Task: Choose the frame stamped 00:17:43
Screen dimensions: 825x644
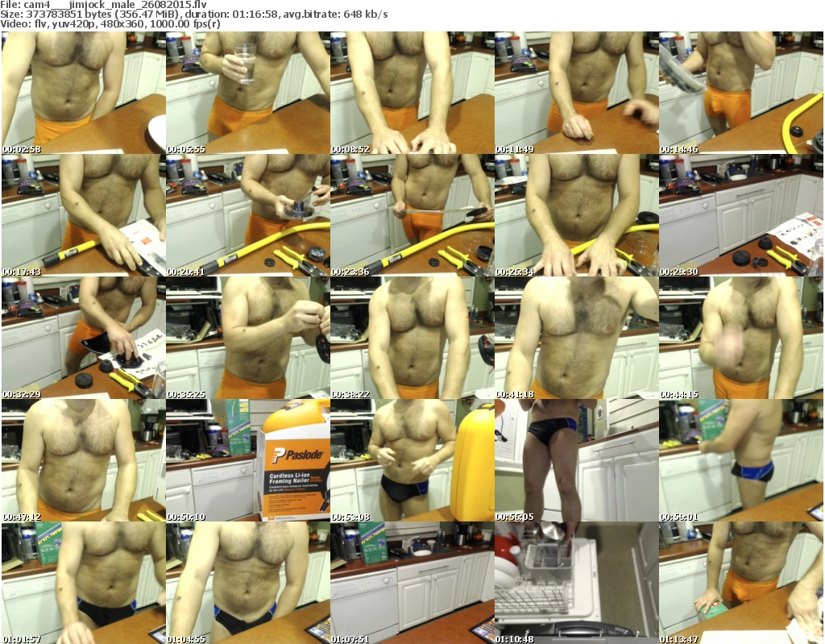Action: point(84,215)
